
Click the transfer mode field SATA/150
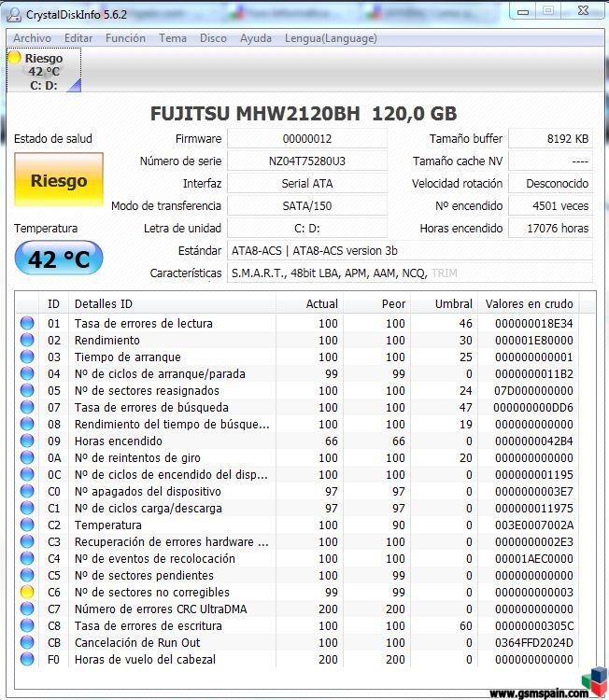pyautogui.click(x=307, y=206)
